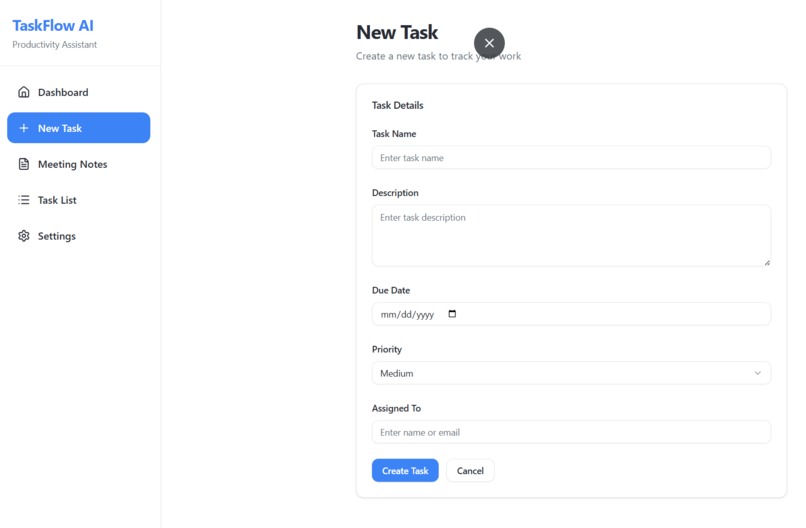
Task: Open Task List from the sidebar
Action: point(79,200)
